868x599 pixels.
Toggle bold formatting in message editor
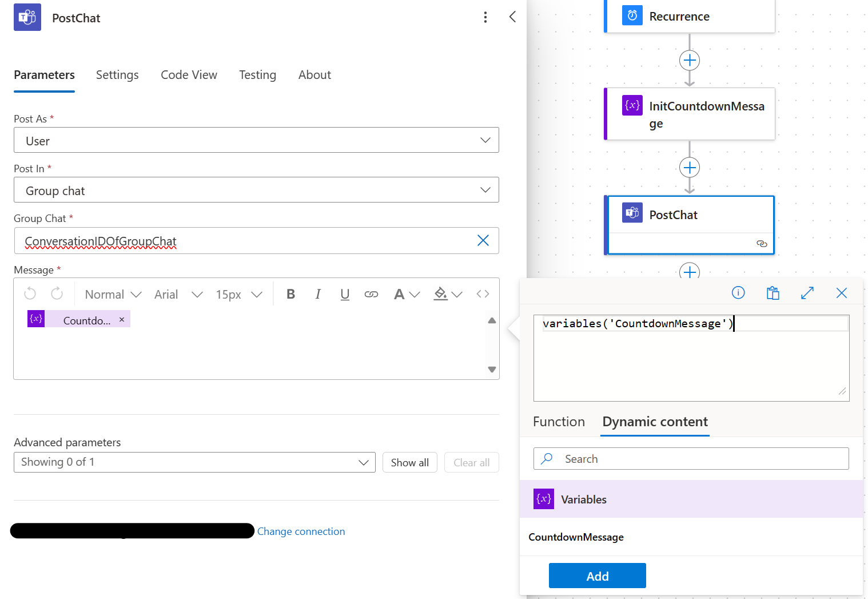[x=290, y=294]
